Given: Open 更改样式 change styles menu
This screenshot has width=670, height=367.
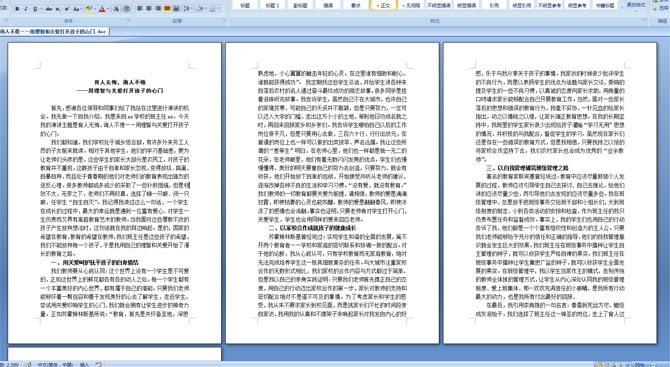Looking at the screenshot, I should [636, 6].
